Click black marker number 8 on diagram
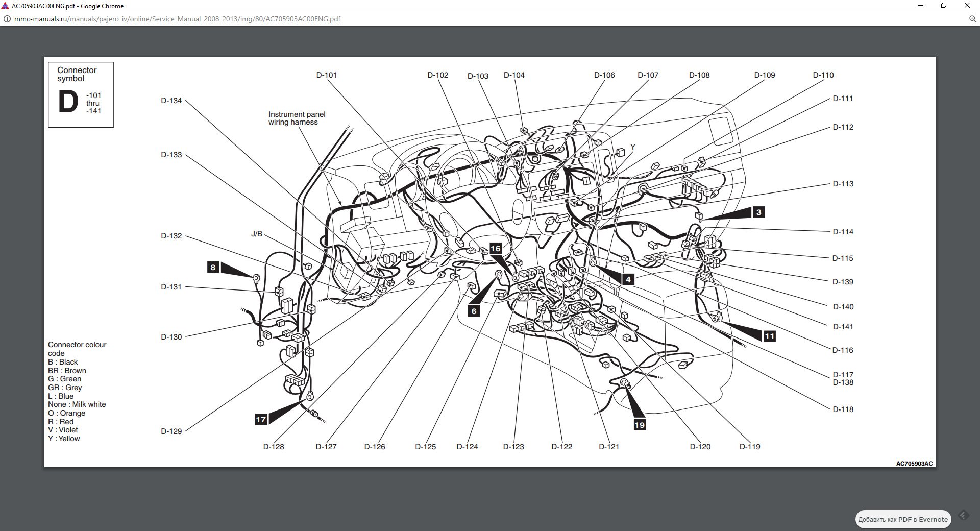Screen dimensions: 980x531 (x=213, y=267)
